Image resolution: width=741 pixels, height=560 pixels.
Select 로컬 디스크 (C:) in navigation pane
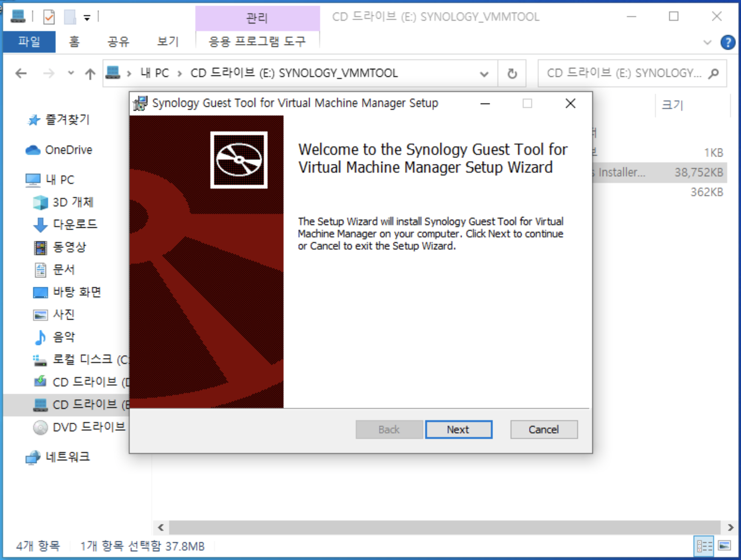pyautogui.click(x=81, y=360)
